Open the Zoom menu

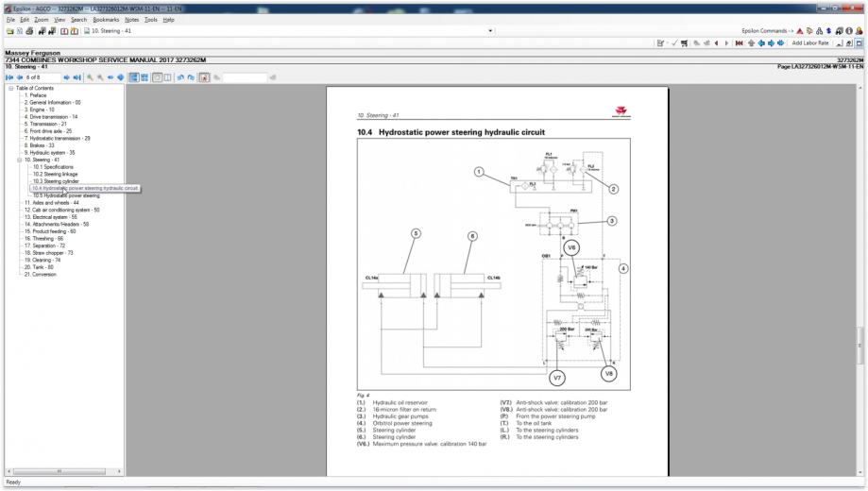click(42, 20)
